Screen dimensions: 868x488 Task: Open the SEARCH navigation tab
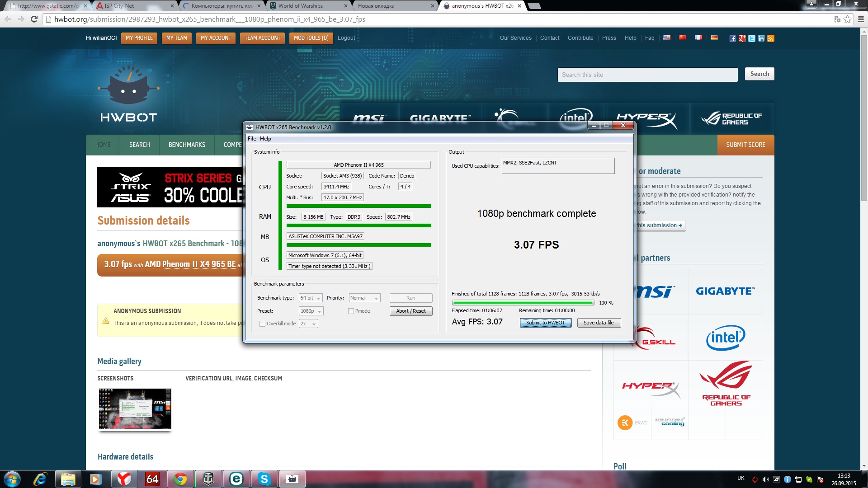tap(139, 145)
